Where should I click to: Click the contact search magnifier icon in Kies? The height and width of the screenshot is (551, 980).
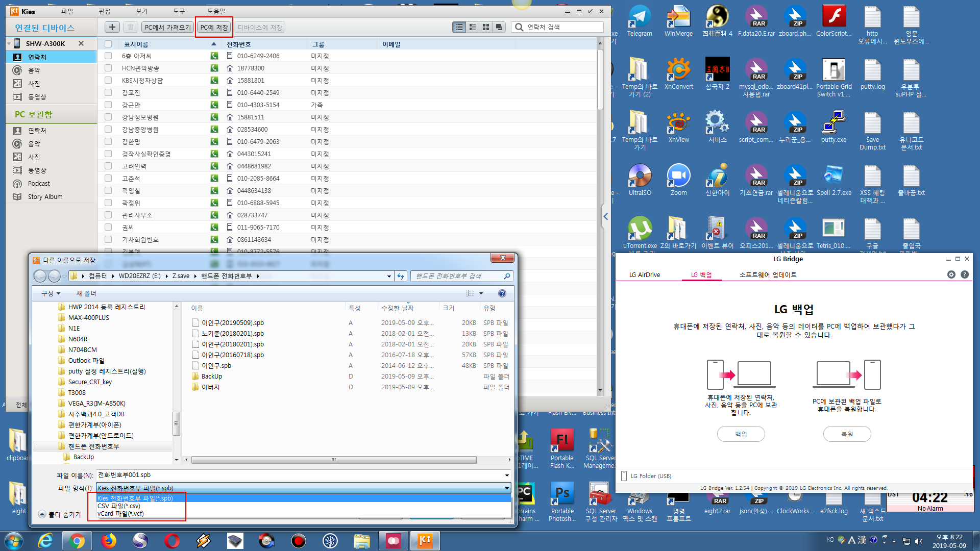(519, 27)
